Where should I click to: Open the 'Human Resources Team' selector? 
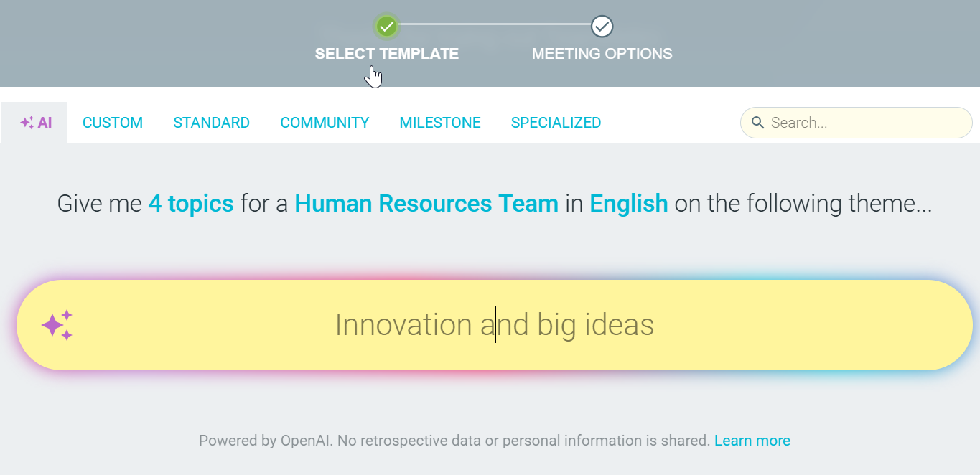coord(426,204)
